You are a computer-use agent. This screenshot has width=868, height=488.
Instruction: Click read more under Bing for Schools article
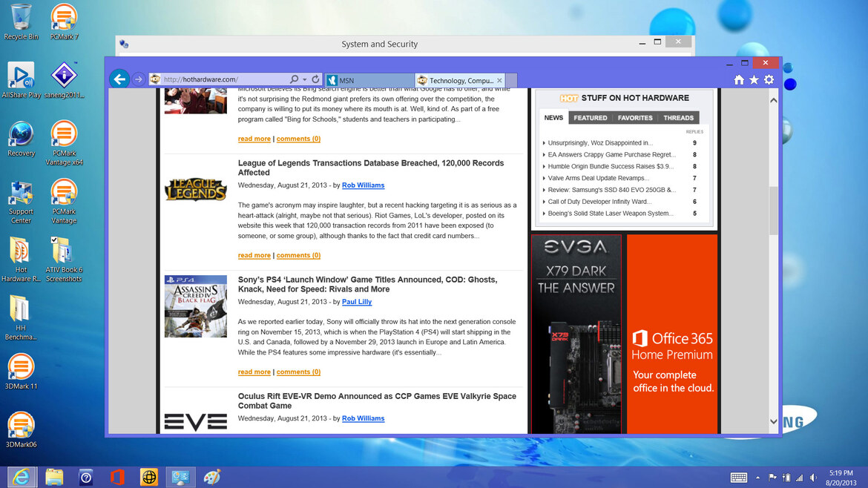coord(254,139)
